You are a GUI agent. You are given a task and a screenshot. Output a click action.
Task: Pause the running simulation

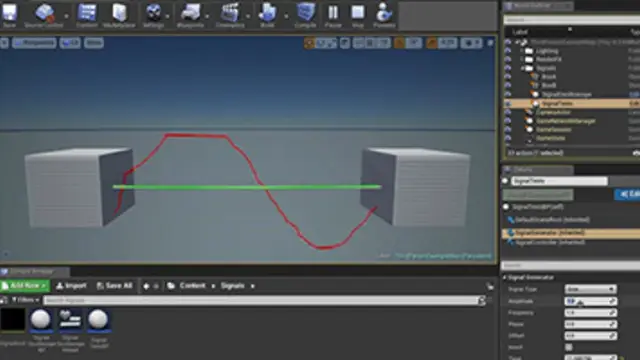(x=333, y=14)
